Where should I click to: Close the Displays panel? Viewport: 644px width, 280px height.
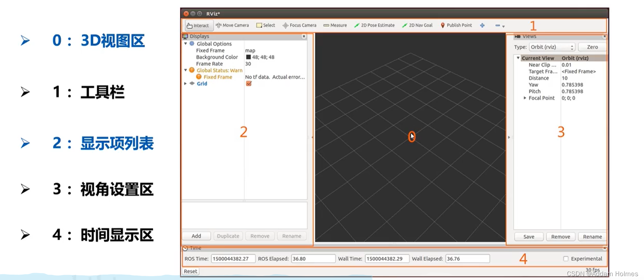(304, 36)
